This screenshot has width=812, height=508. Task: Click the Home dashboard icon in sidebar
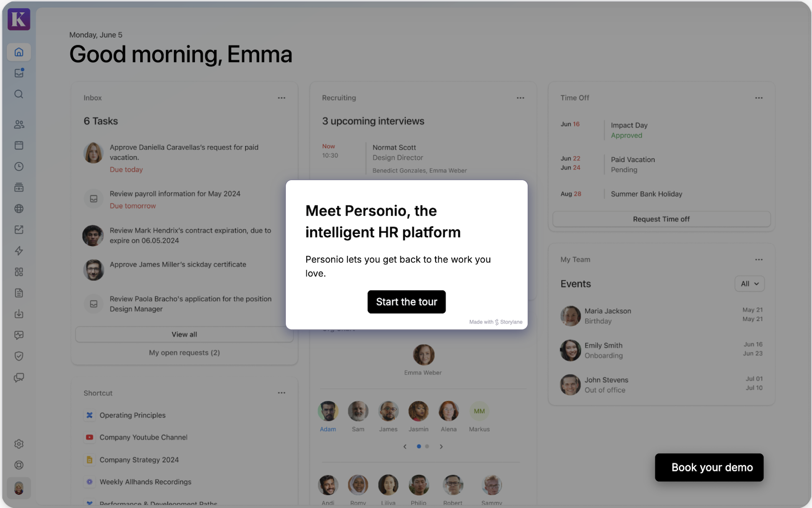(19, 52)
